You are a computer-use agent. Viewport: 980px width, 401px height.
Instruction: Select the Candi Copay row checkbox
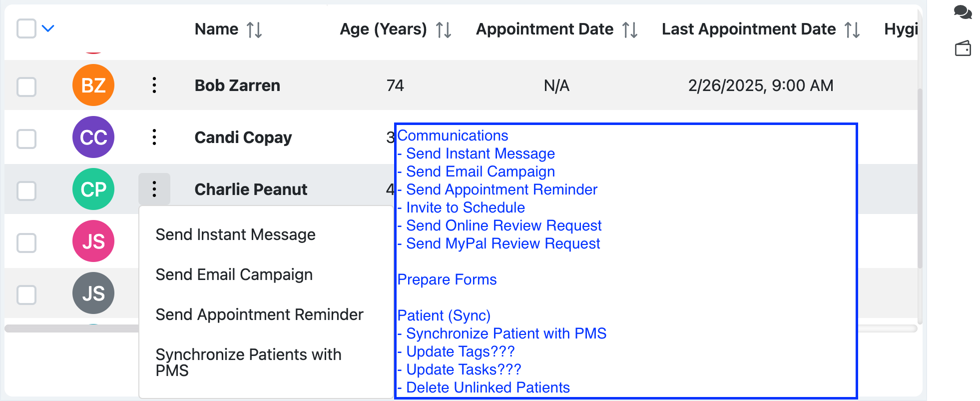coord(26,138)
